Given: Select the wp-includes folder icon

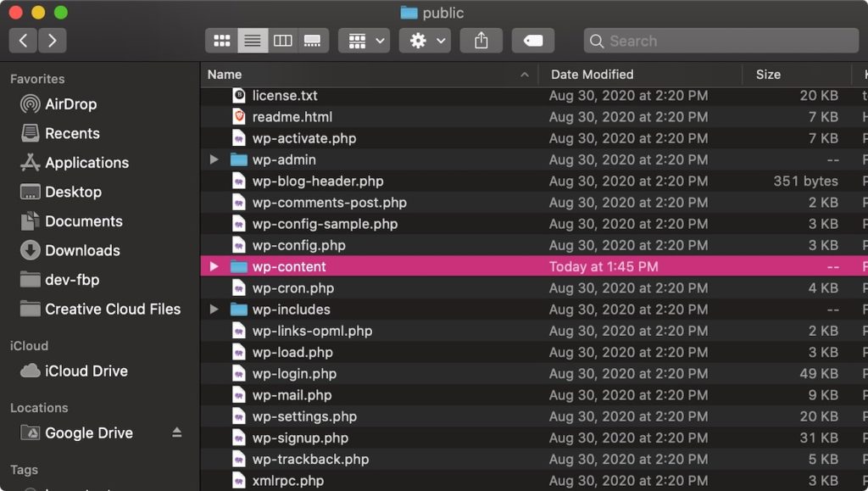Looking at the screenshot, I should pyautogui.click(x=238, y=310).
